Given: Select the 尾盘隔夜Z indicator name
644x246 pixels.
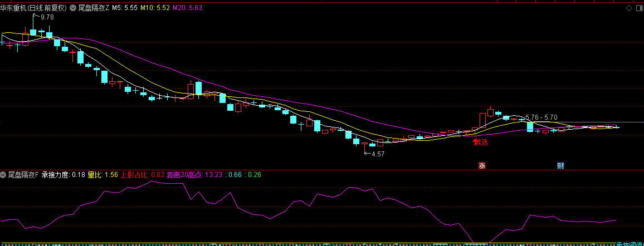Looking at the screenshot, I should (x=94, y=8).
